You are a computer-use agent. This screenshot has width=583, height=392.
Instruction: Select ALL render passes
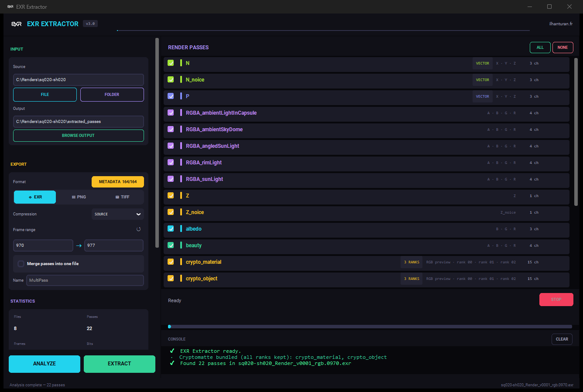[540, 48]
